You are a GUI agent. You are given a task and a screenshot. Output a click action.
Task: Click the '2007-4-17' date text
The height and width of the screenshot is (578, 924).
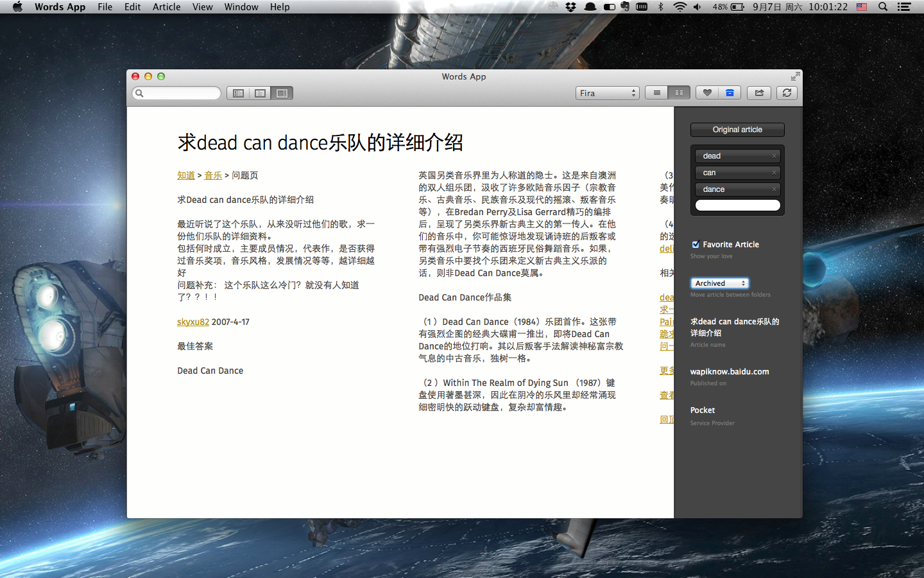click(230, 322)
